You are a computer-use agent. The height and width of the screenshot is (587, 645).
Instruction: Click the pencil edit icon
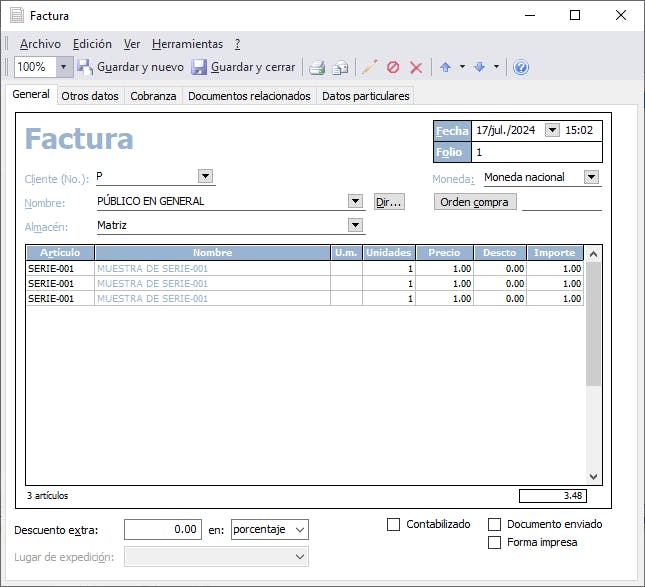[370, 67]
